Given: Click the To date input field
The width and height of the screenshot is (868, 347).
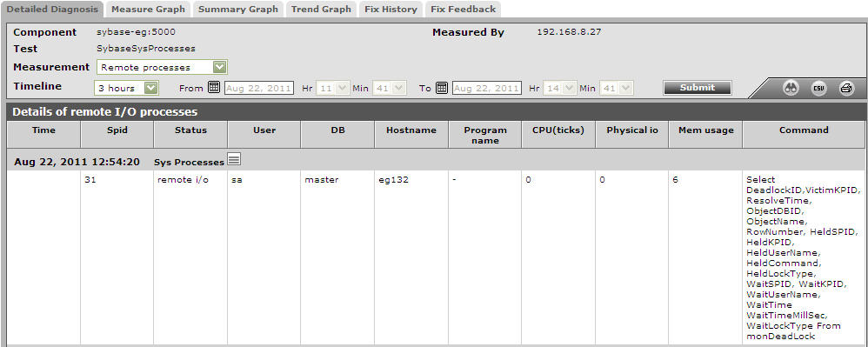Looking at the screenshot, I should (x=486, y=88).
